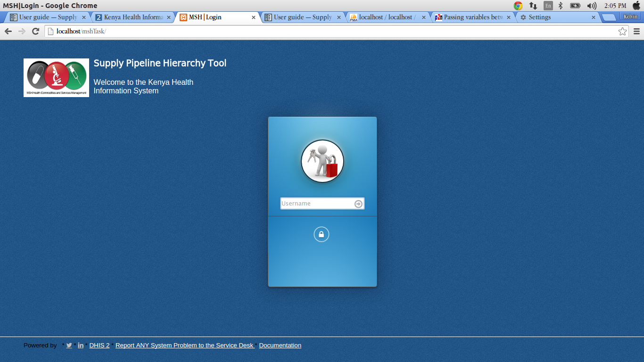644x362 pixels.
Task: Click the arrow submit icon in Username field
Action: pos(358,204)
